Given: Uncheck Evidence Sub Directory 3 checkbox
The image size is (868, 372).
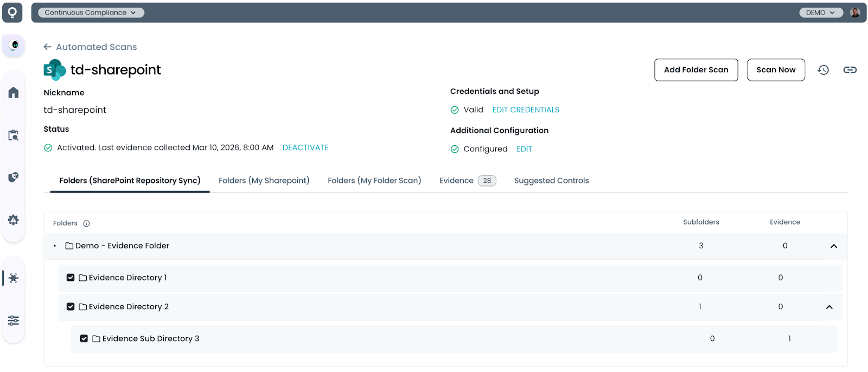Looking at the screenshot, I should 84,339.
